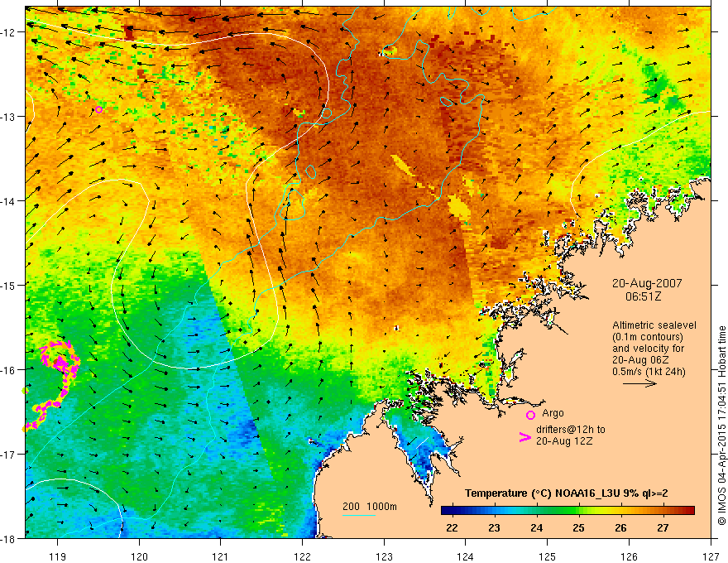Click the black velocity scale arrow in legend
728x563 pixels.
coord(639,383)
